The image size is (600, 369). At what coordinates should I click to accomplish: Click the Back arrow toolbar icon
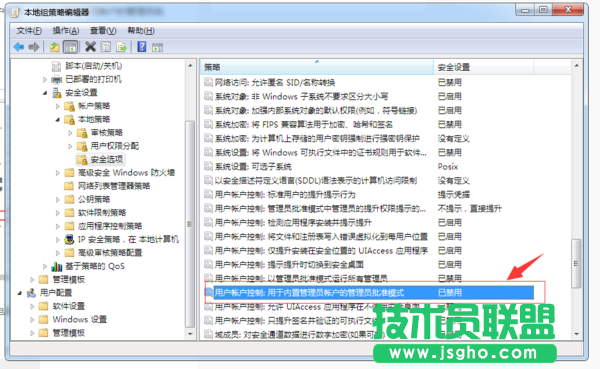(x=19, y=47)
